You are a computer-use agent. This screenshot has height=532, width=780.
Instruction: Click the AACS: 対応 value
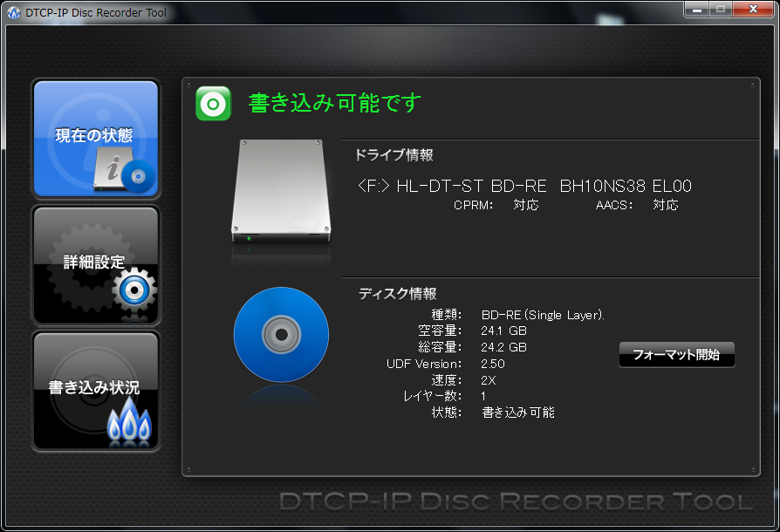[x=666, y=205]
